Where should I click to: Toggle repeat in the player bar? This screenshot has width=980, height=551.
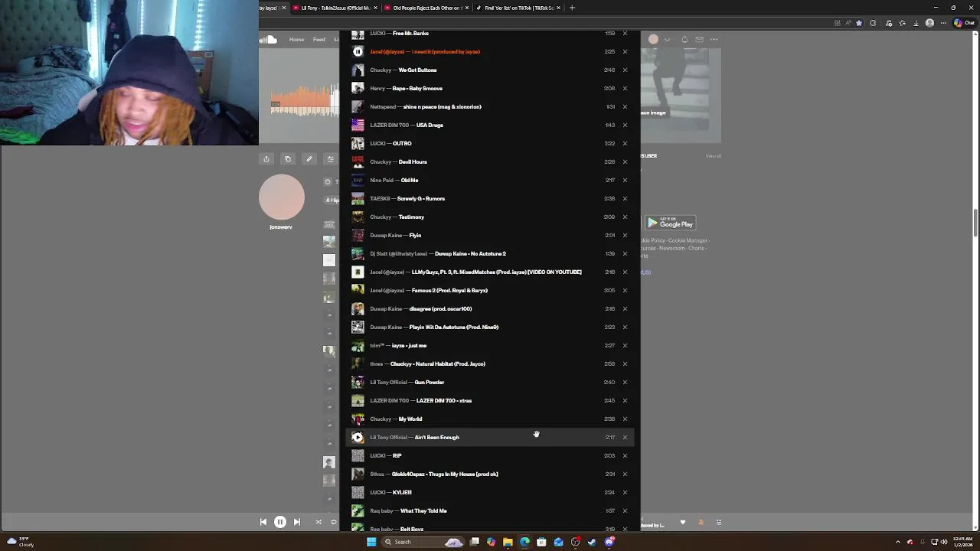[334, 522]
